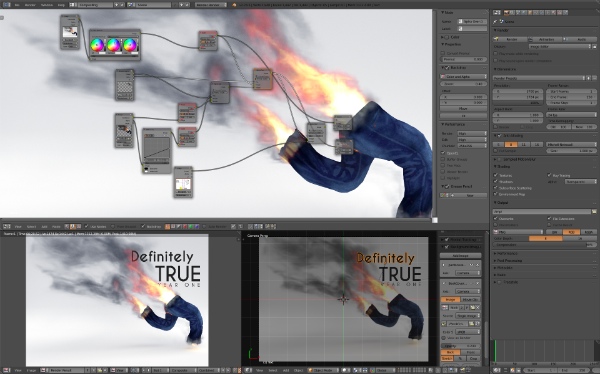This screenshot has width=600, height=374.
Task: Select anti-aliasing 8 samples button
Action: point(511,144)
